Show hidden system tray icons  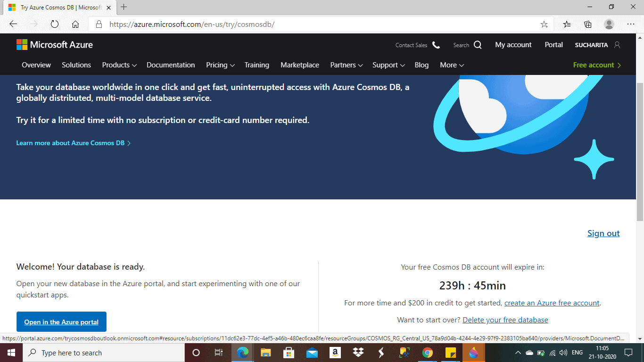coord(518,353)
